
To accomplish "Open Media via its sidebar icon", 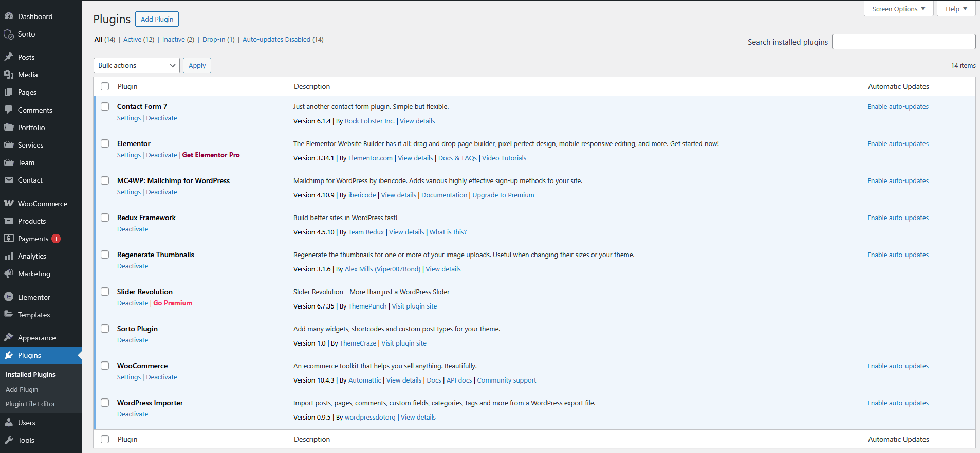I will point(9,75).
